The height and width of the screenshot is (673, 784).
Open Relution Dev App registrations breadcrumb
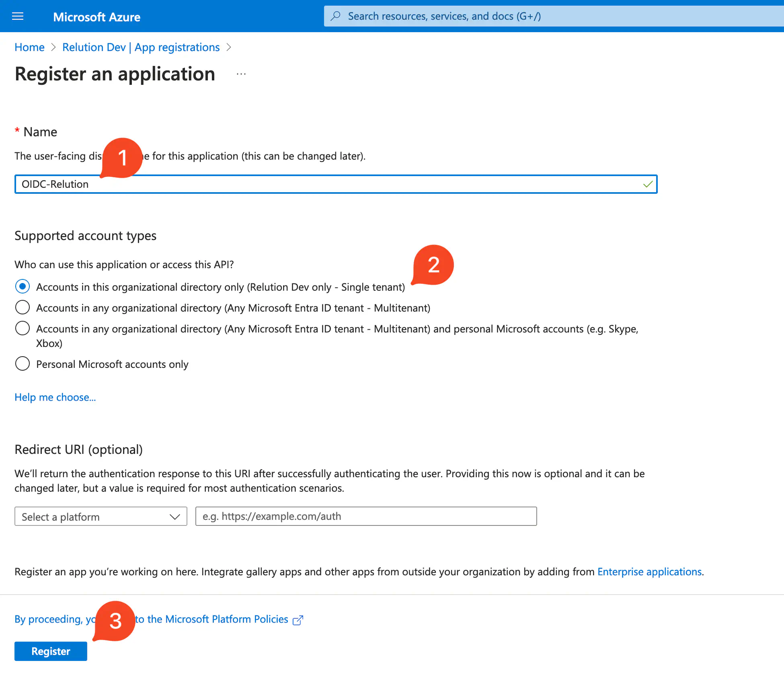click(141, 47)
